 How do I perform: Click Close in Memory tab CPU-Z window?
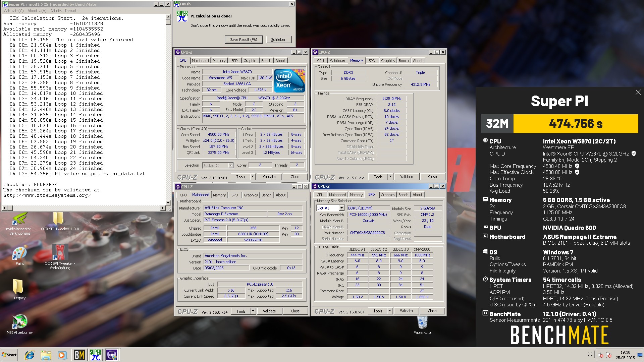tap(432, 177)
